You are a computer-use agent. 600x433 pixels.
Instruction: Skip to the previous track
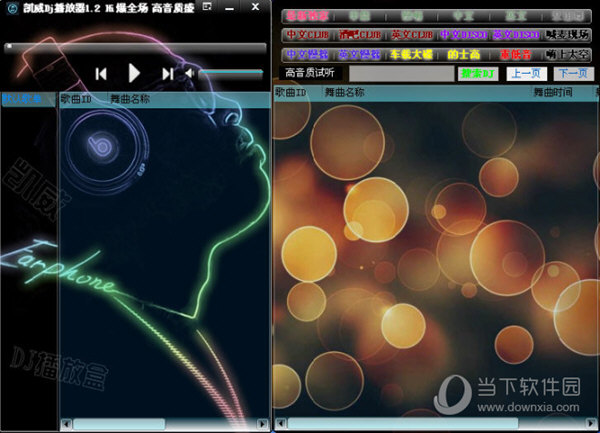pos(101,74)
